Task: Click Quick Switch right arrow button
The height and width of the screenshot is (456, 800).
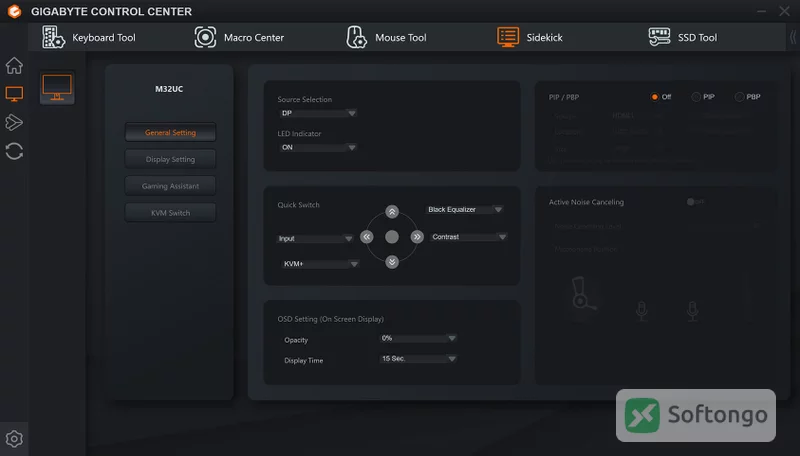Action: tap(417, 237)
